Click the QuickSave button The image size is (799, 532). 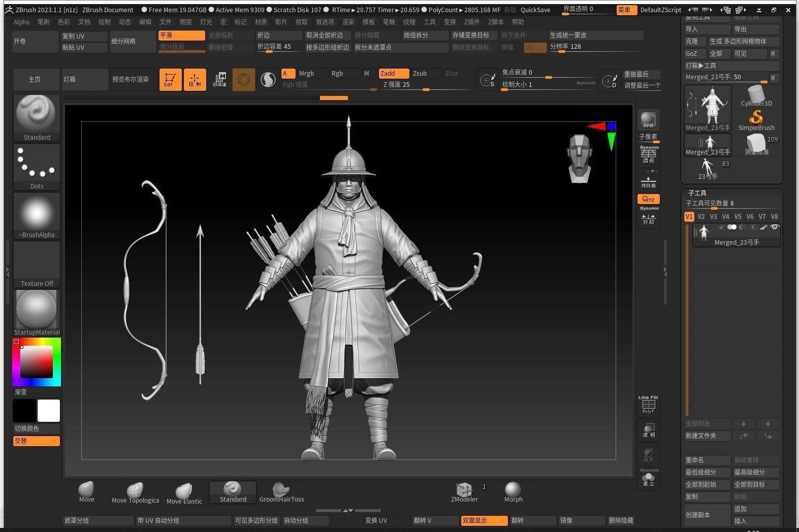point(535,10)
